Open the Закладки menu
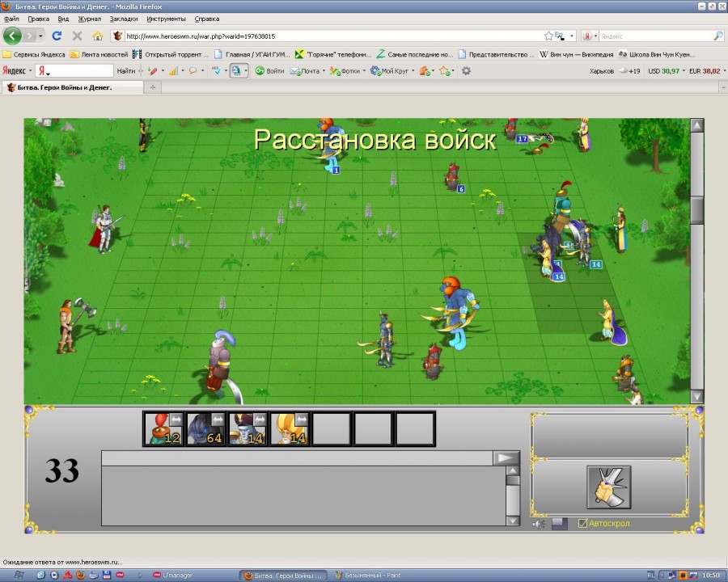728x582 pixels. pos(124,19)
